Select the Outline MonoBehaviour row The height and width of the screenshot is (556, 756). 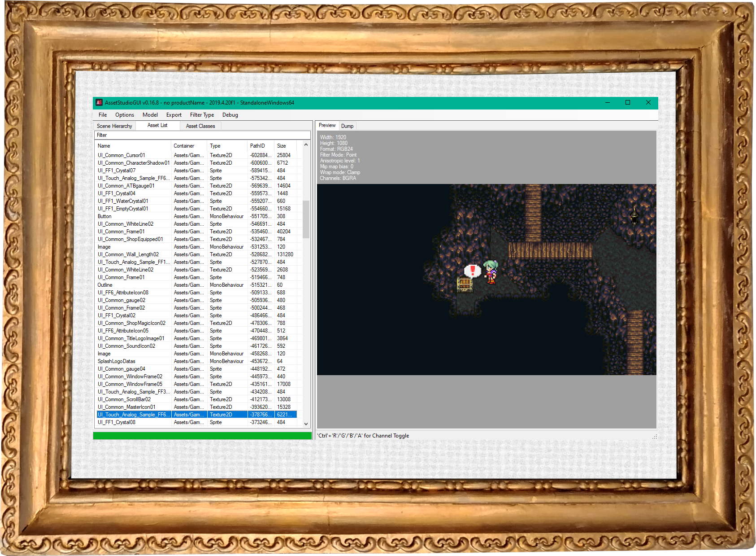pyautogui.click(x=196, y=285)
